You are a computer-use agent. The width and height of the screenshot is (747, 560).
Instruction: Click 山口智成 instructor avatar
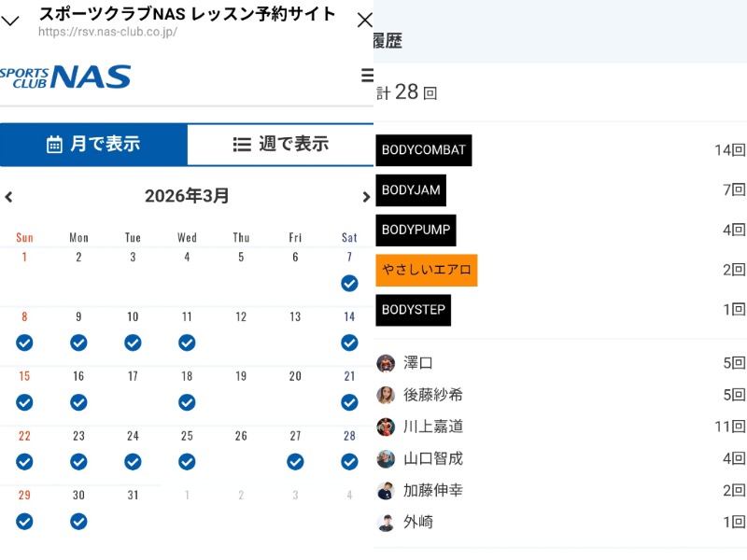(386, 458)
